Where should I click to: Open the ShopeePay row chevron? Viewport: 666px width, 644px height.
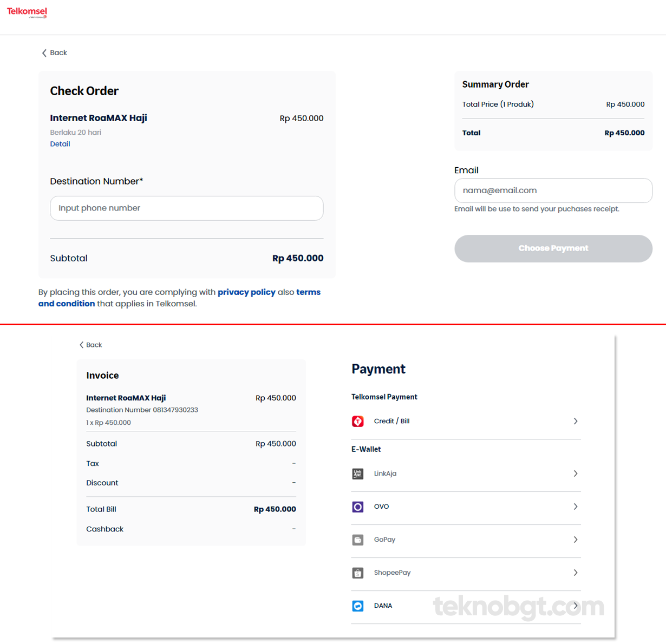[576, 573]
